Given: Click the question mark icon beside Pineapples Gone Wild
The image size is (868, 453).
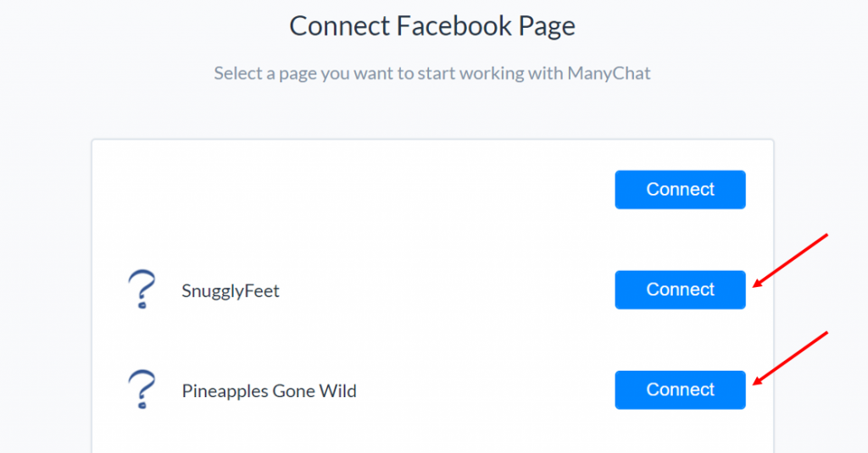Looking at the screenshot, I should coord(142,389).
